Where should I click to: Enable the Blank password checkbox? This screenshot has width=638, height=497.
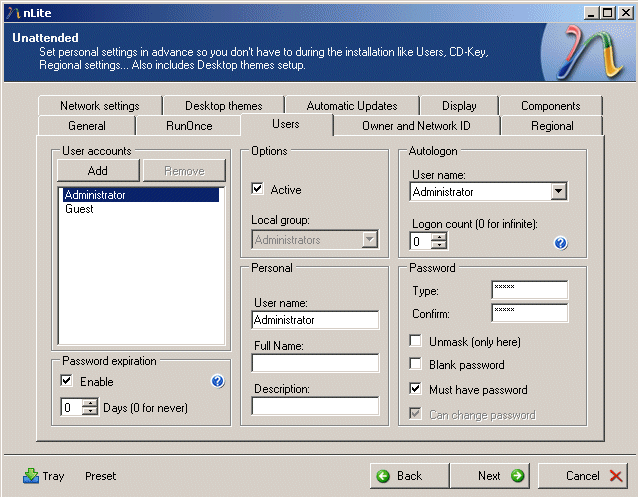tap(415, 363)
